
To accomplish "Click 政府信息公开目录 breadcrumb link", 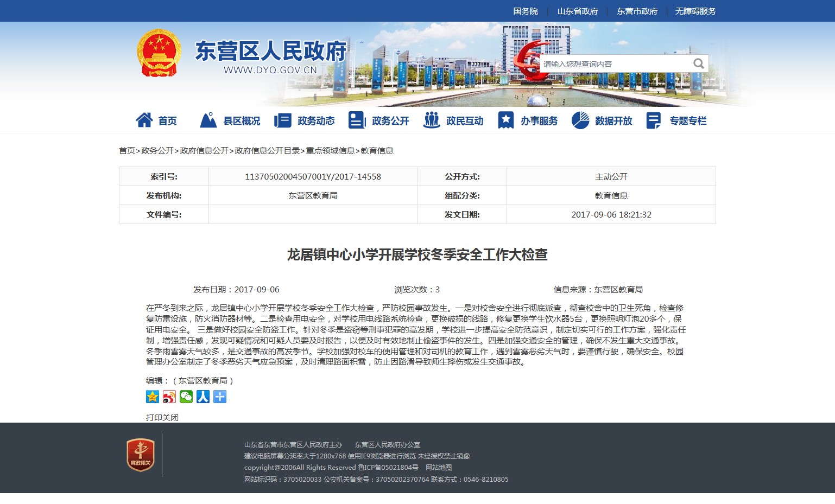I will [x=267, y=150].
